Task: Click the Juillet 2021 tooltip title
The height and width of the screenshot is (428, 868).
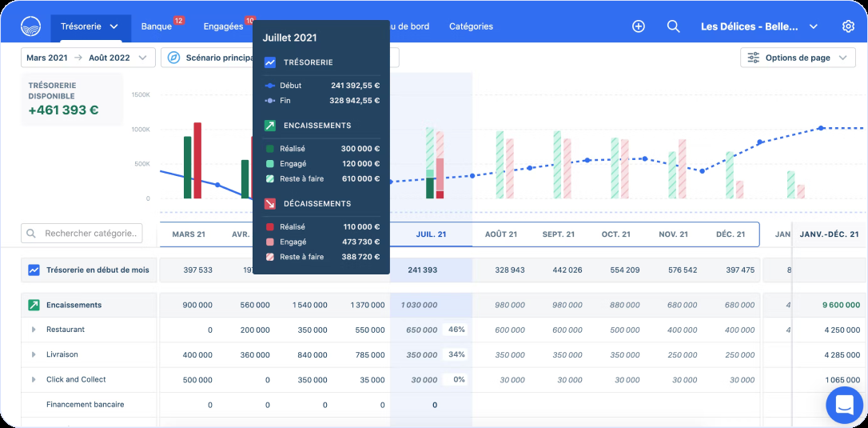Action: [289, 38]
